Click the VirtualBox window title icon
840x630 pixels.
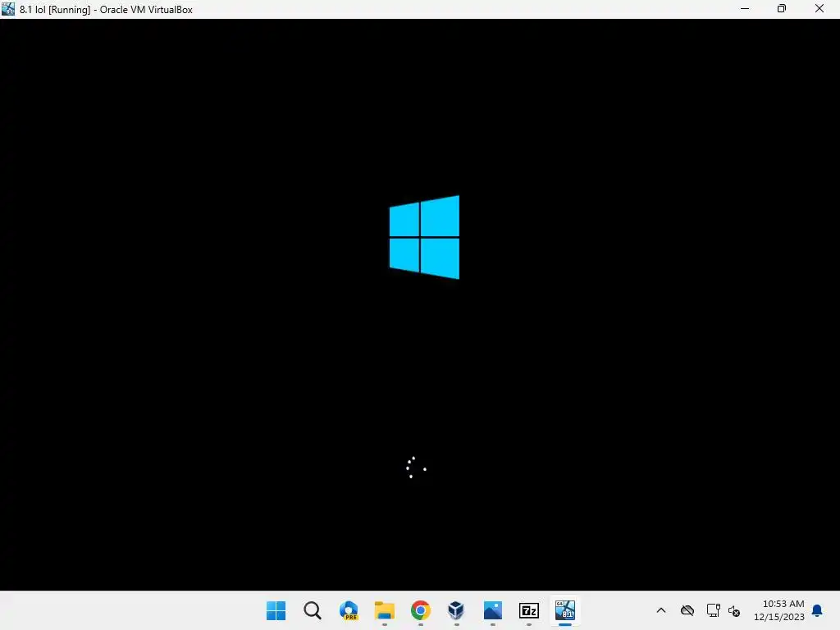[x=8, y=8]
